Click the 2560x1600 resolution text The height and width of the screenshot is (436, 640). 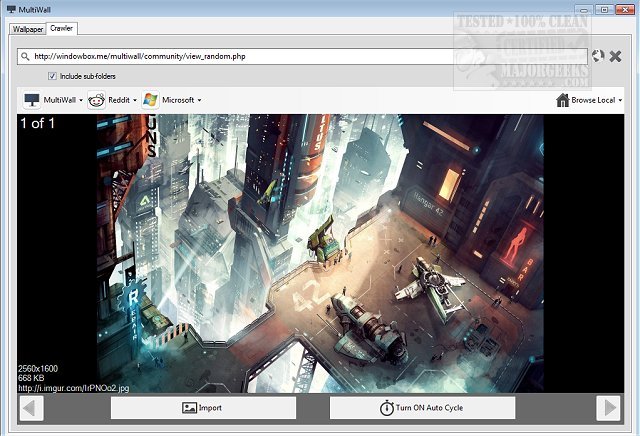pyautogui.click(x=38, y=368)
